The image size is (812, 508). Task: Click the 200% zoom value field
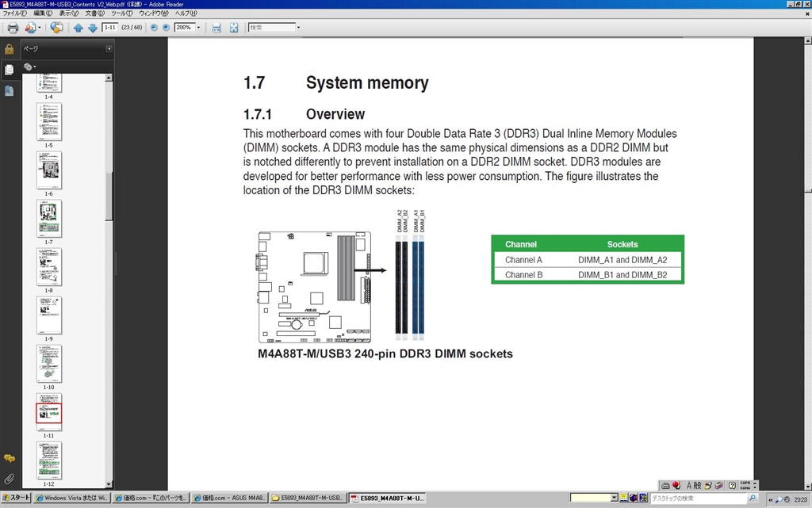pos(184,28)
